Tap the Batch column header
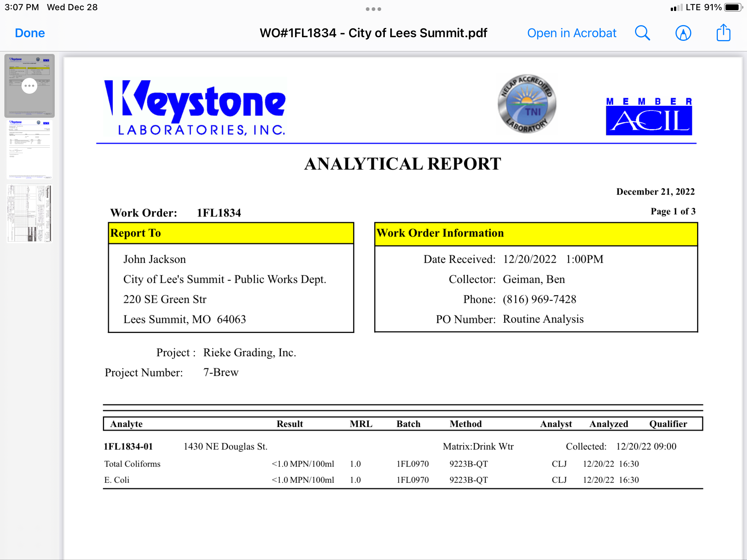The image size is (747, 560). point(408,424)
